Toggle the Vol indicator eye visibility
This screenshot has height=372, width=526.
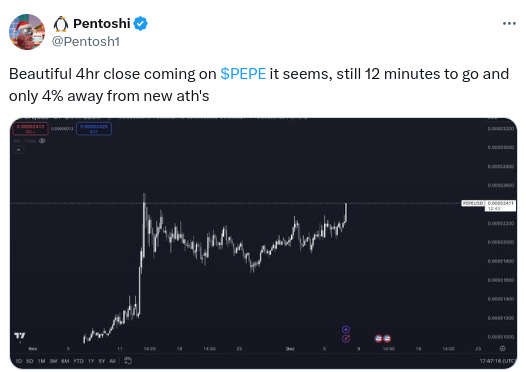[42, 141]
